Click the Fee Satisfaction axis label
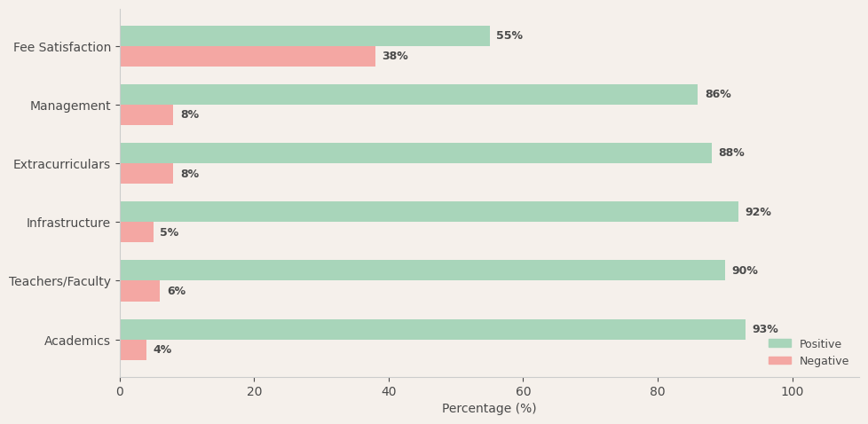Image resolution: width=868 pixels, height=424 pixels. point(62,47)
